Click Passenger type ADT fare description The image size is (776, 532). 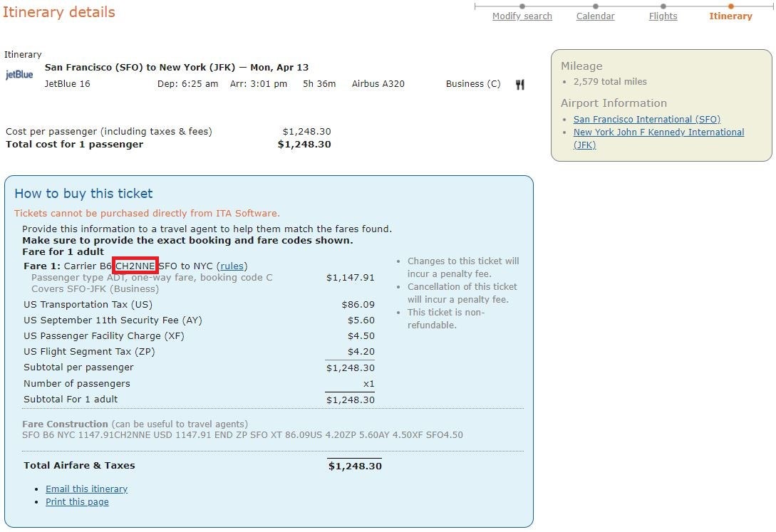pyautogui.click(x=152, y=277)
